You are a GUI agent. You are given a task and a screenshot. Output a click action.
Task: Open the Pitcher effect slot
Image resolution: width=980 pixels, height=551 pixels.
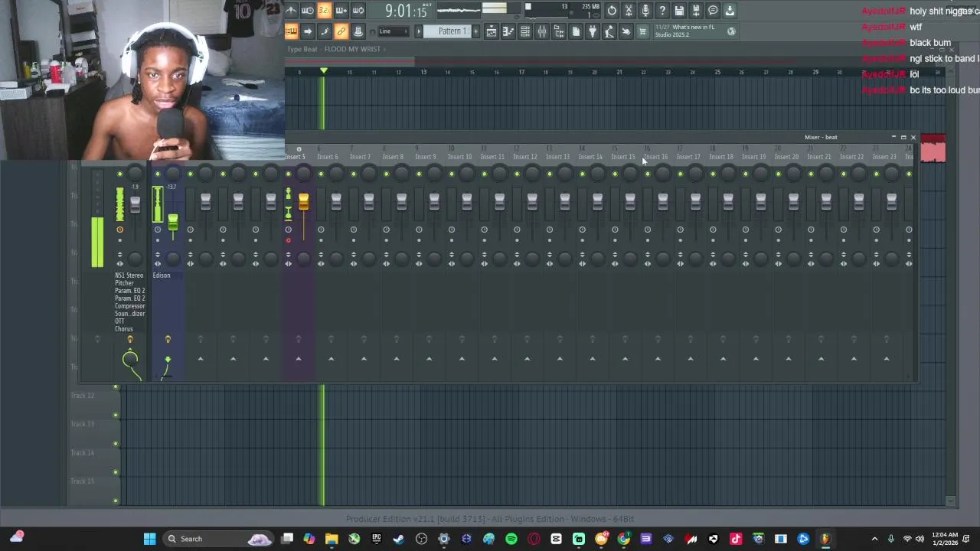point(124,283)
